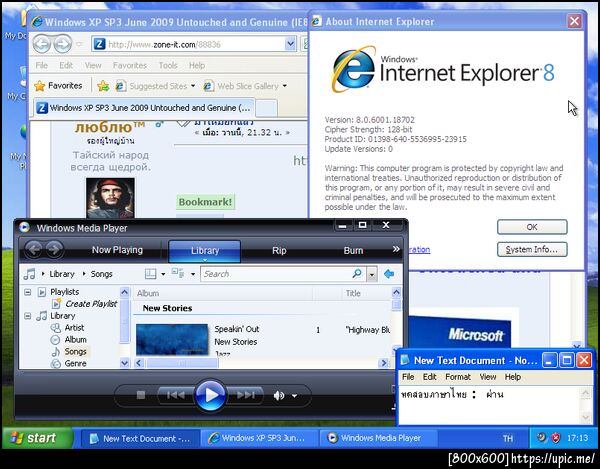This screenshot has height=469, width=600.
Task: Open the Tools menu in Internet Explorer
Action: click(x=168, y=65)
